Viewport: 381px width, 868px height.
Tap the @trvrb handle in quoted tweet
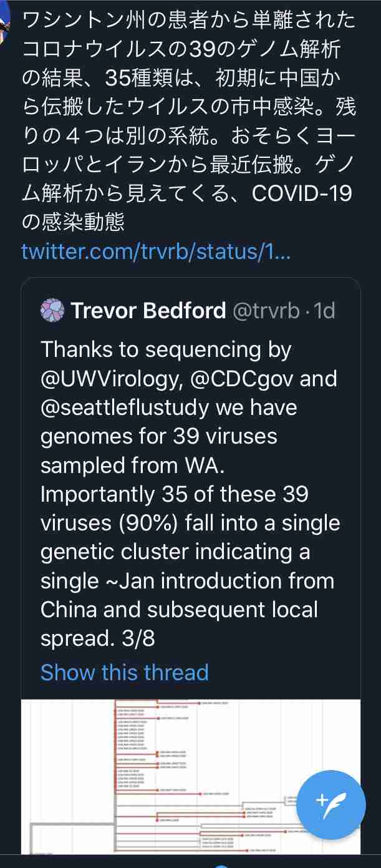tap(266, 310)
